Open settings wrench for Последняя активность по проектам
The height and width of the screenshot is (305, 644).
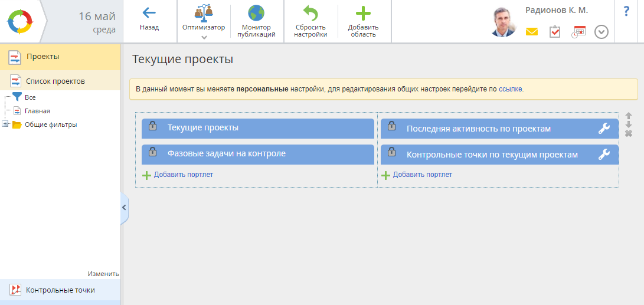604,129
